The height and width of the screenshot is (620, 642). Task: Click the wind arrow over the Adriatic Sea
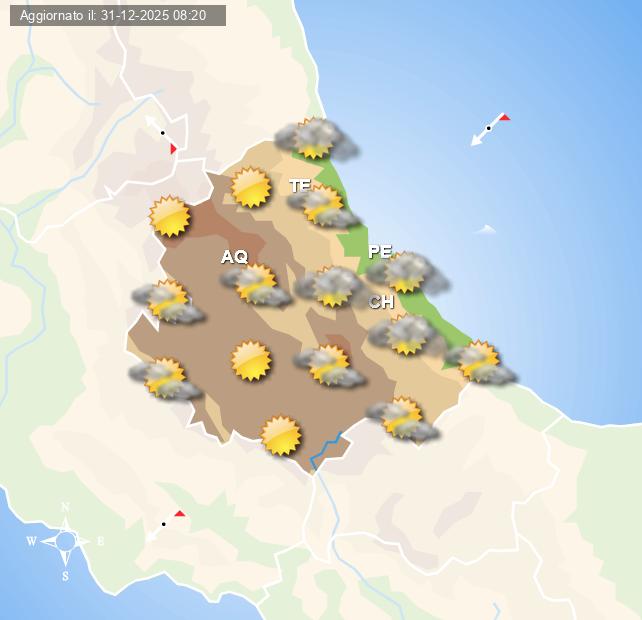pyautogui.click(x=489, y=129)
